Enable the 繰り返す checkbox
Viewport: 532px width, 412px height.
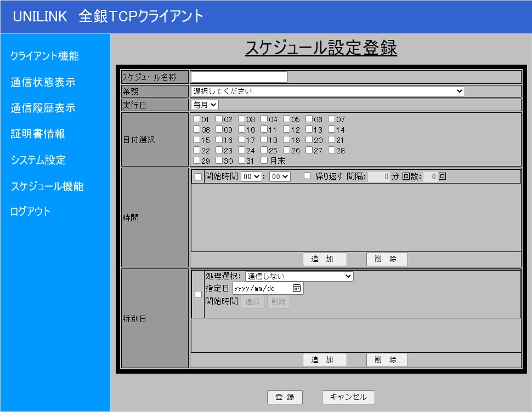click(x=307, y=176)
